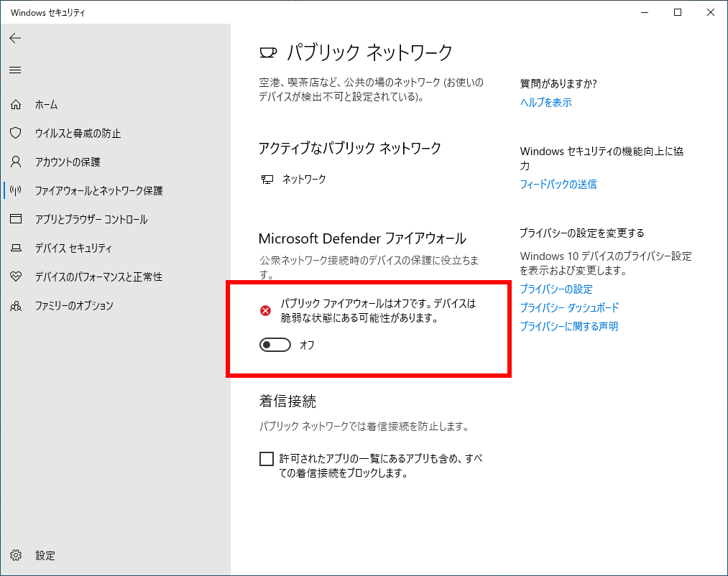Click the device security laptop icon
This screenshot has width=728, height=576.
coord(16,248)
